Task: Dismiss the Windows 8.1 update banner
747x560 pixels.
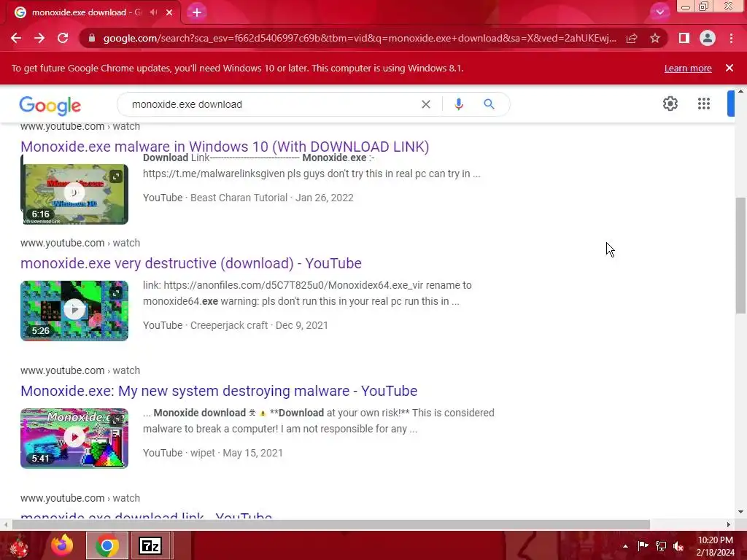Action: (x=729, y=68)
